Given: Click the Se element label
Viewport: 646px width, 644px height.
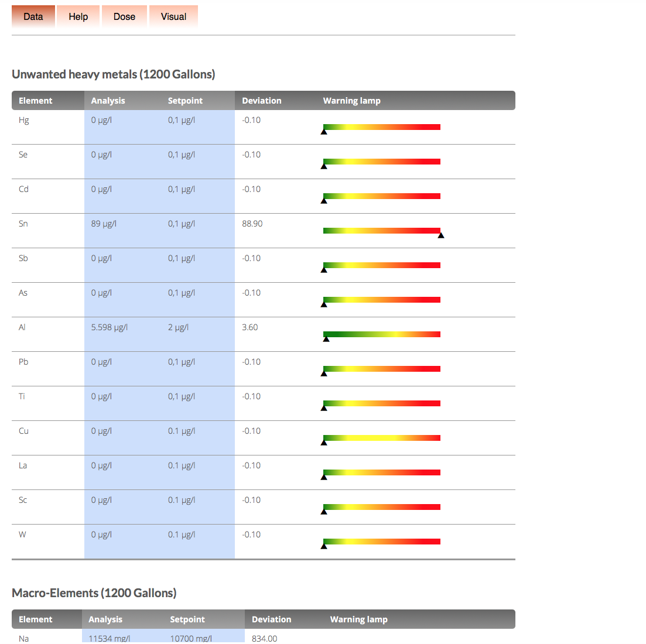Looking at the screenshot, I should [23, 155].
